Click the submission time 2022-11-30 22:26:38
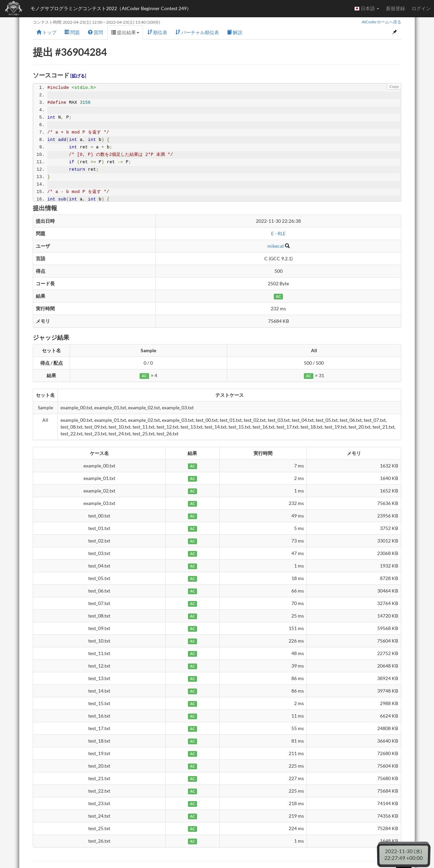The width and height of the screenshot is (434, 868). pyautogui.click(x=278, y=221)
